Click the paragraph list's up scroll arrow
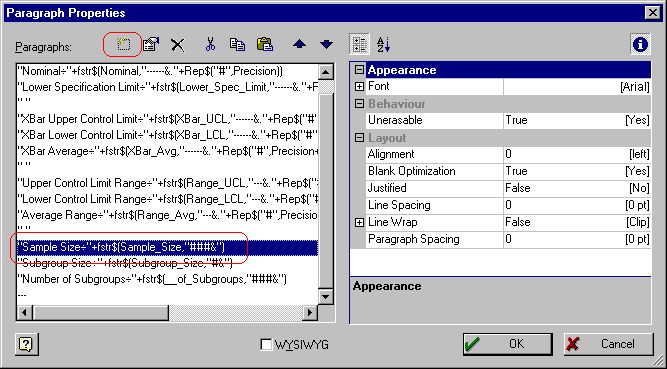This screenshot has height=369, width=667. coord(325,72)
